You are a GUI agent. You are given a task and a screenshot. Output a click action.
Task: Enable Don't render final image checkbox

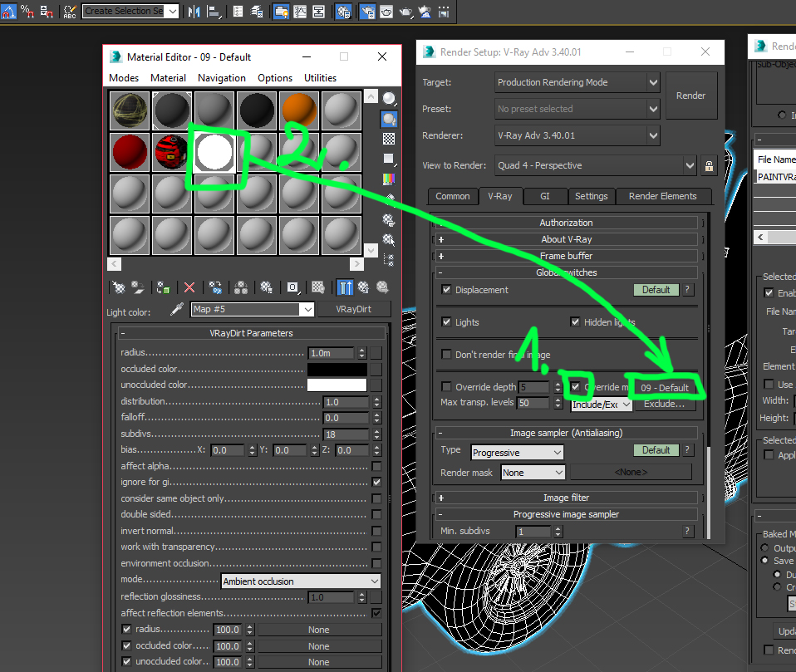tap(447, 355)
